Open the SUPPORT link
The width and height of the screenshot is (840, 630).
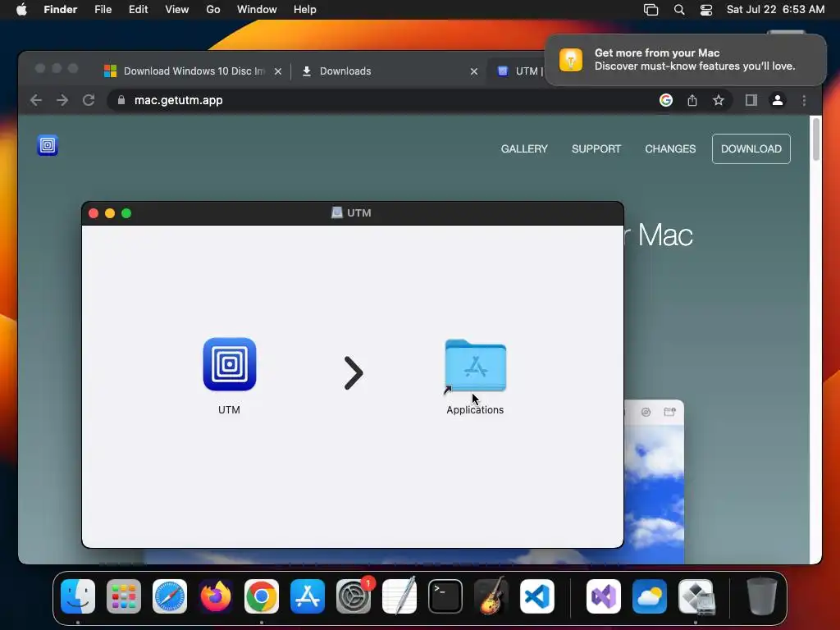(596, 149)
